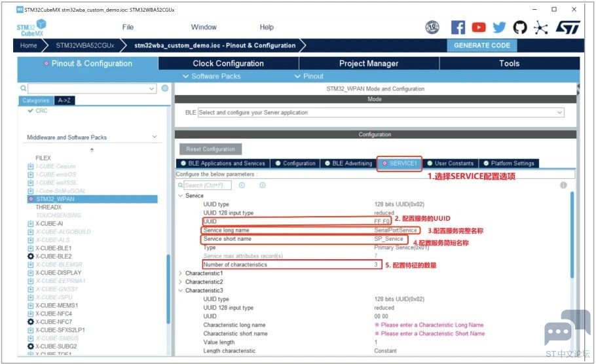Switch to the Tools tab
This screenshot has width=596, height=364.
[x=510, y=64]
